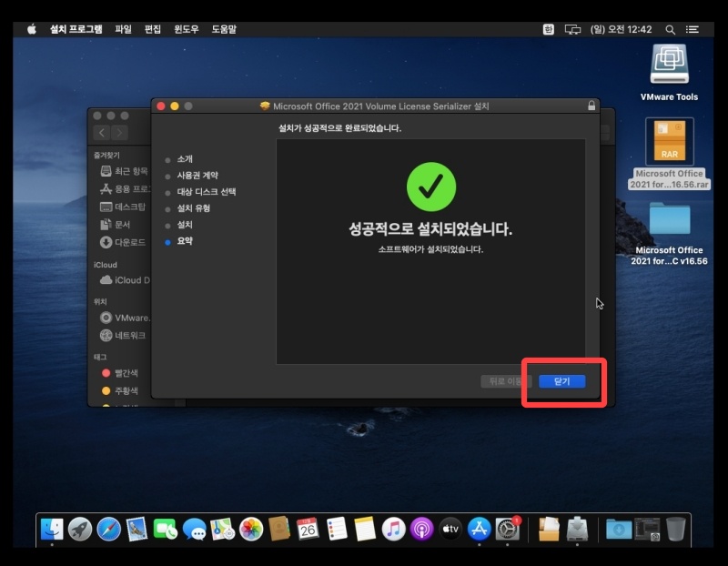This screenshot has height=566, width=728.
Task: Open System Preferences gear in Dock
Action: pyautogui.click(x=508, y=529)
